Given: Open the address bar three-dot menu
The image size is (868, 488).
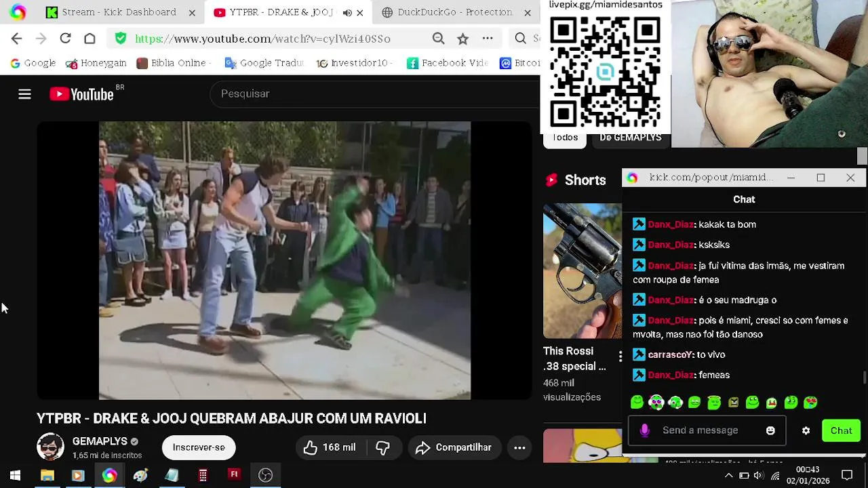Looking at the screenshot, I should click(488, 39).
